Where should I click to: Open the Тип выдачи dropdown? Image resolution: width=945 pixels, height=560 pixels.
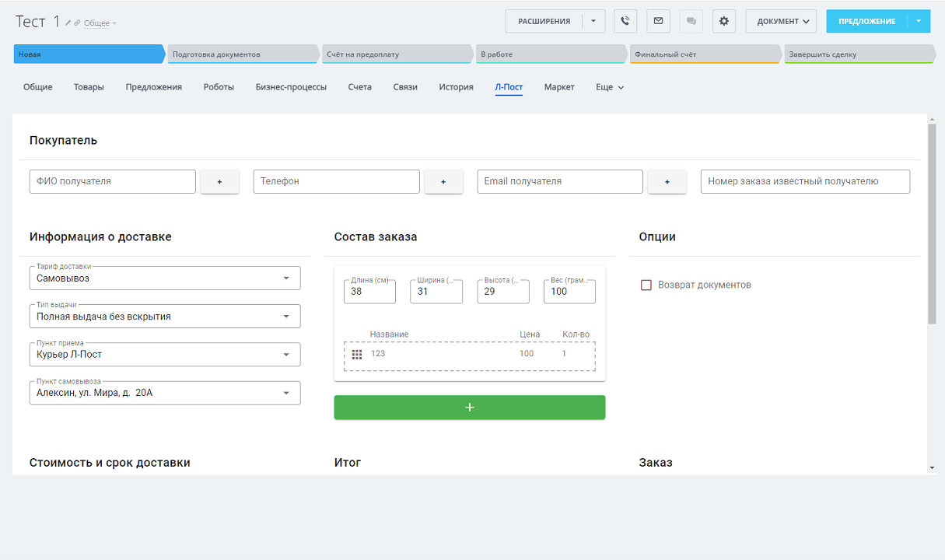[285, 317]
